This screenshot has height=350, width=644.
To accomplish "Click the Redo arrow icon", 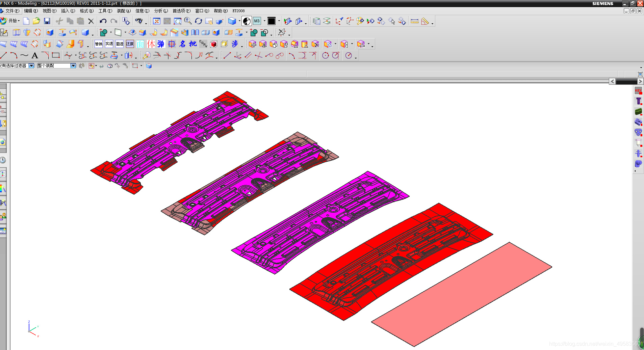I will tap(114, 21).
